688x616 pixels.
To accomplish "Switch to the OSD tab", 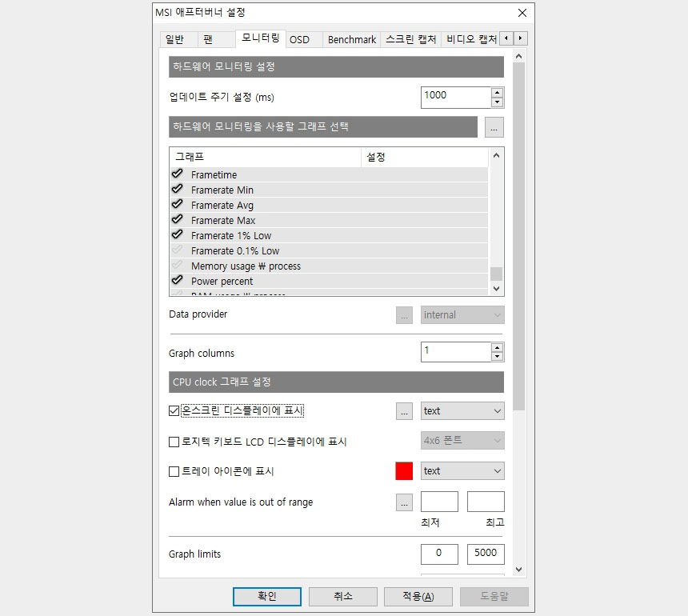I will click(305, 39).
